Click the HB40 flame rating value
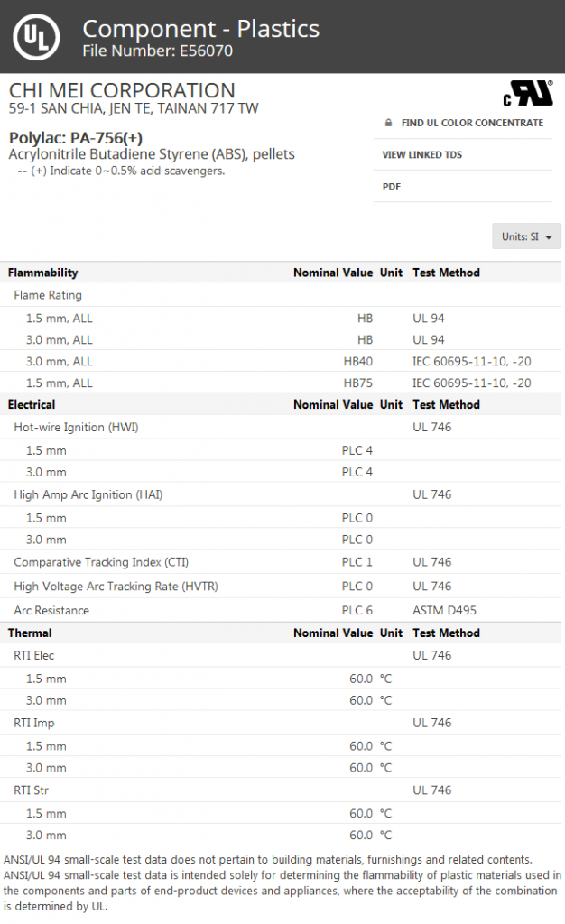The image size is (565, 924). pyautogui.click(x=357, y=362)
